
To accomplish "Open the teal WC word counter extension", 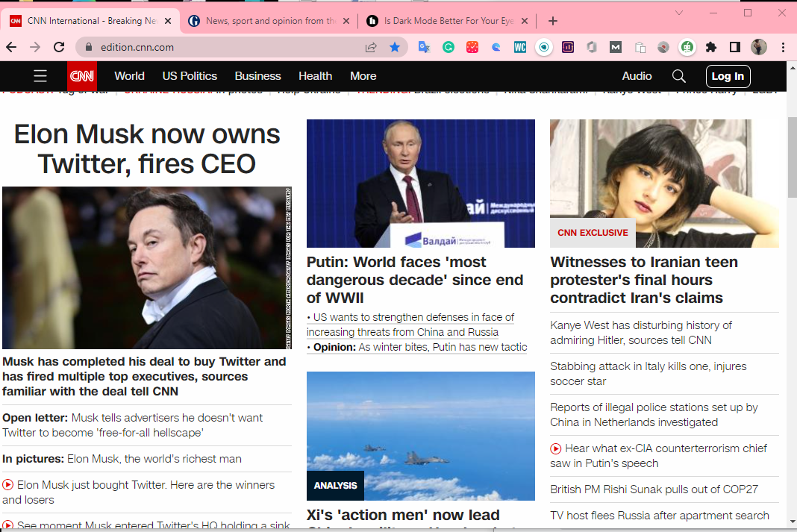I will (520, 47).
